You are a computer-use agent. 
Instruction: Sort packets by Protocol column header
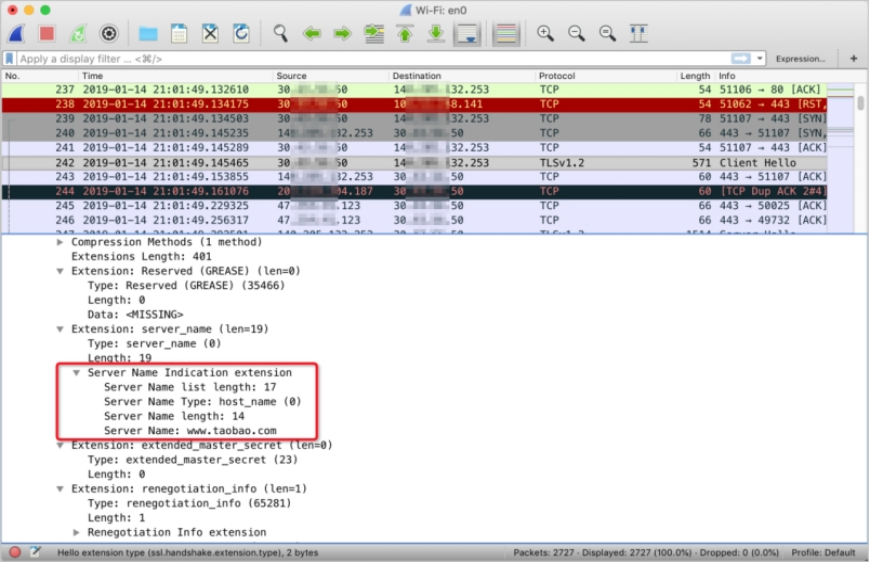pos(556,76)
